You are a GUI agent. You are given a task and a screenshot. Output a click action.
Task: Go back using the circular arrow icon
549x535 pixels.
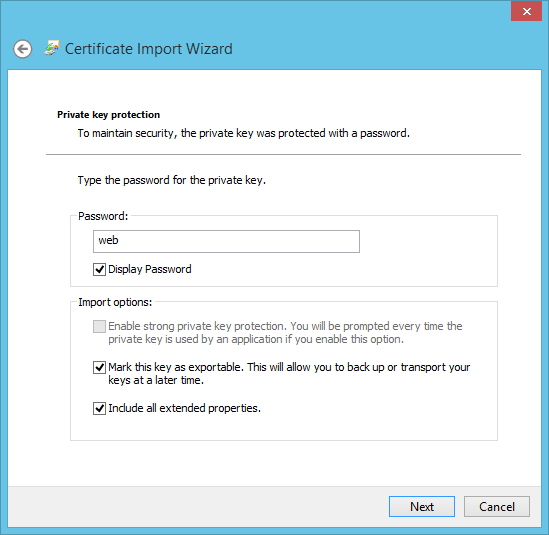(23, 49)
